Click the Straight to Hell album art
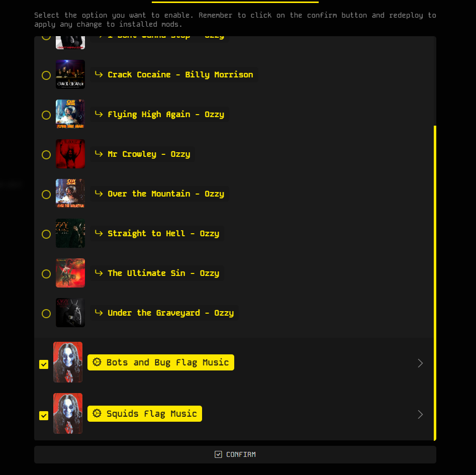The height and width of the screenshot is (475, 476). (x=70, y=233)
